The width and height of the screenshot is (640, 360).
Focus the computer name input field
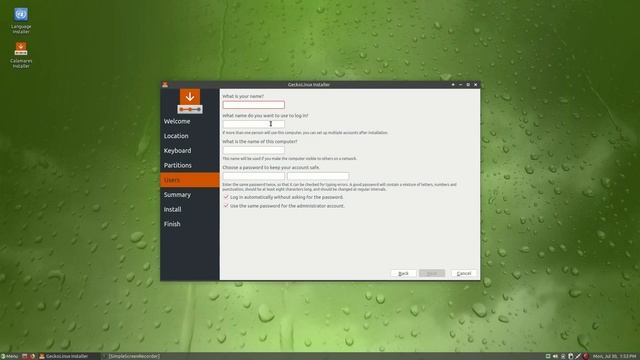(253, 150)
